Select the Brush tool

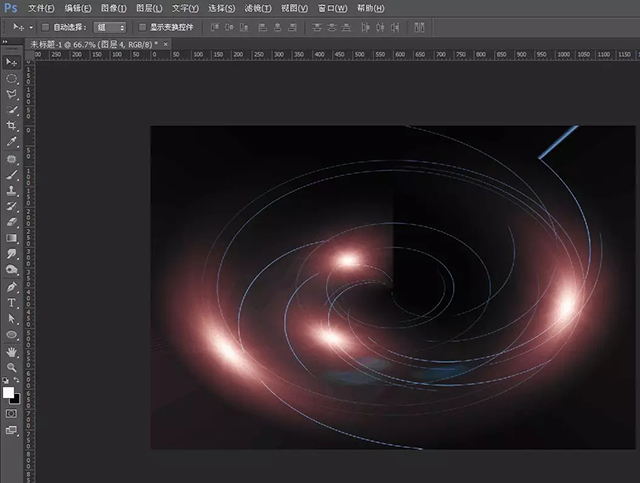coord(12,173)
